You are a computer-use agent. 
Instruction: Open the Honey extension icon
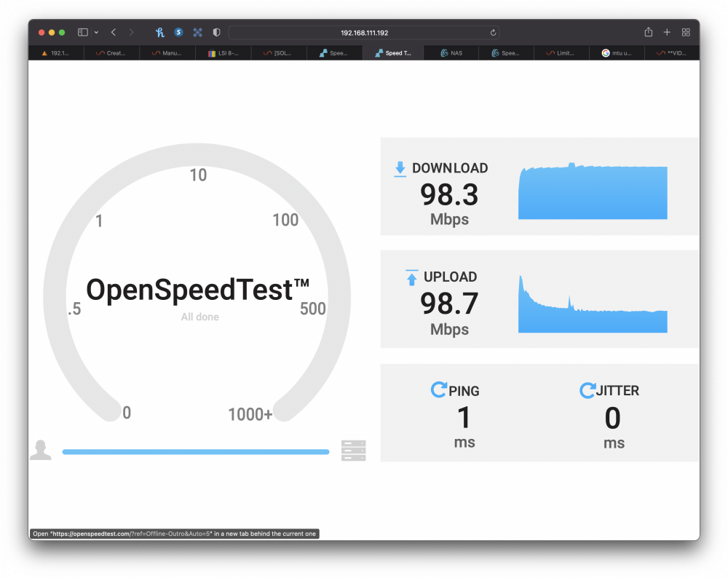pyautogui.click(x=159, y=32)
